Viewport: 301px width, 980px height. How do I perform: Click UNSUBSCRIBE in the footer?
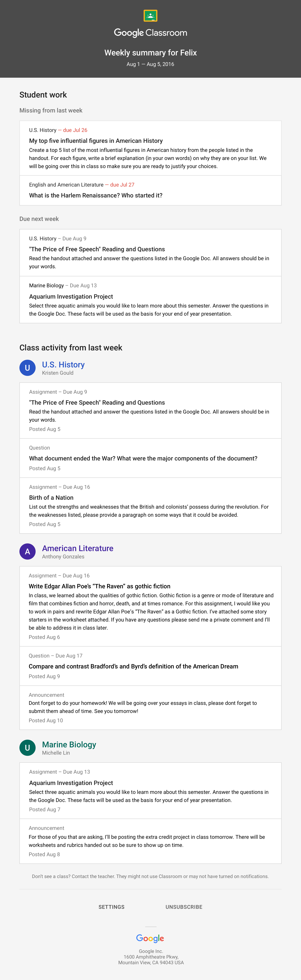point(184,907)
